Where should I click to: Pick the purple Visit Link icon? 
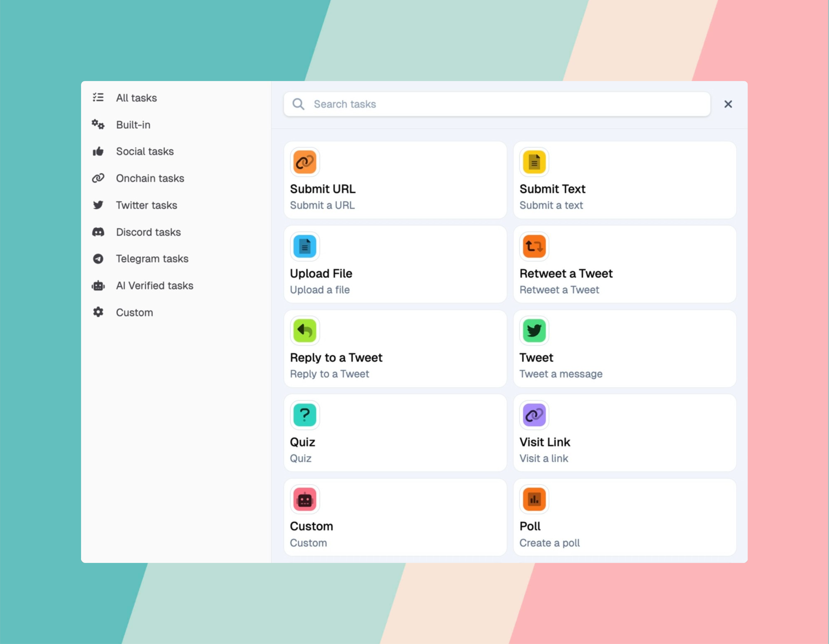pos(534,415)
